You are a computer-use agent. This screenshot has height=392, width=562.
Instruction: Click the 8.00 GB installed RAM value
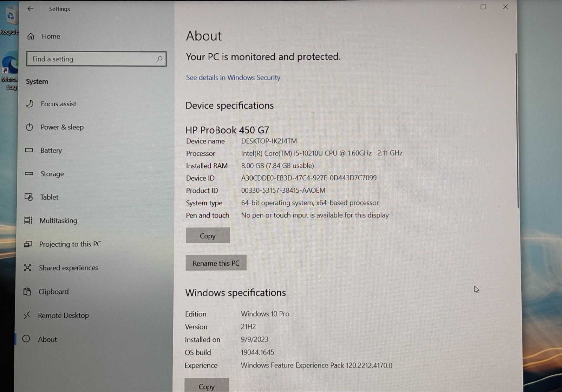(x=277, y=166)
